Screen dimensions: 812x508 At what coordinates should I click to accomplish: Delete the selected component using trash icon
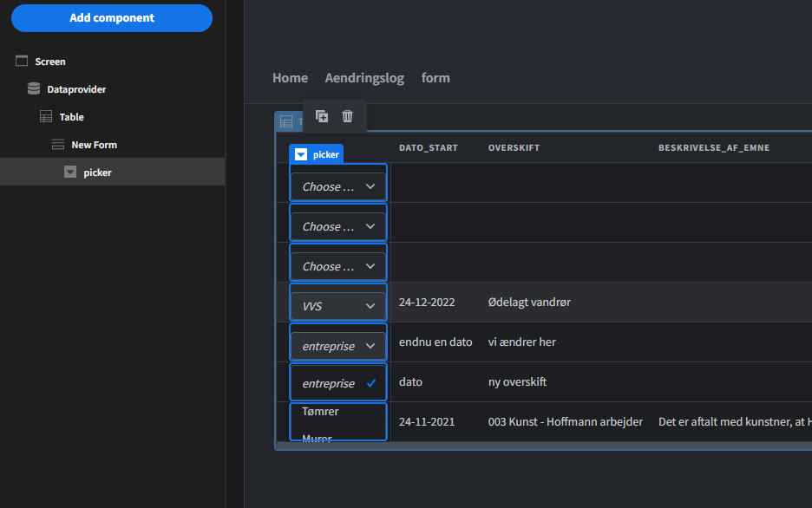[346, 115]
